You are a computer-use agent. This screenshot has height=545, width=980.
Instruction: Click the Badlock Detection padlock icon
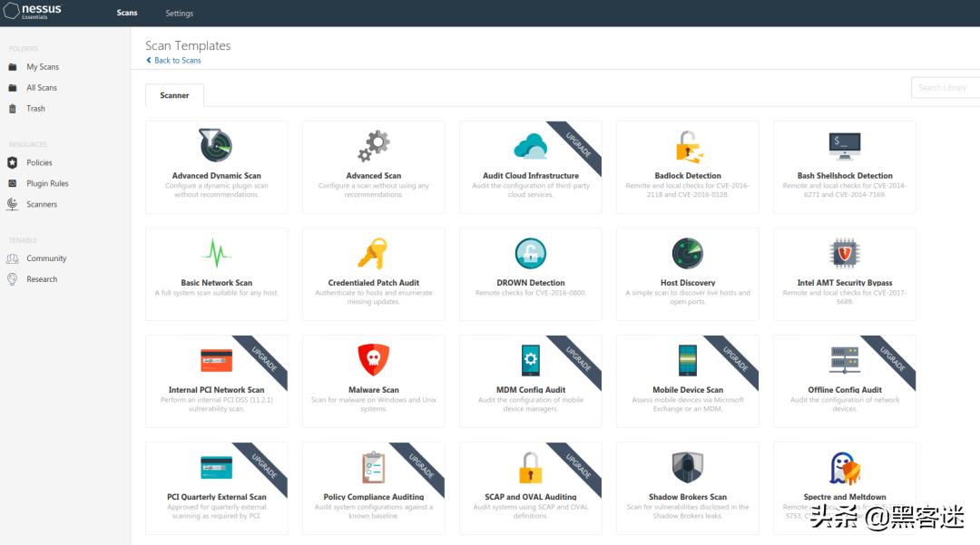[x=688, y=146]
